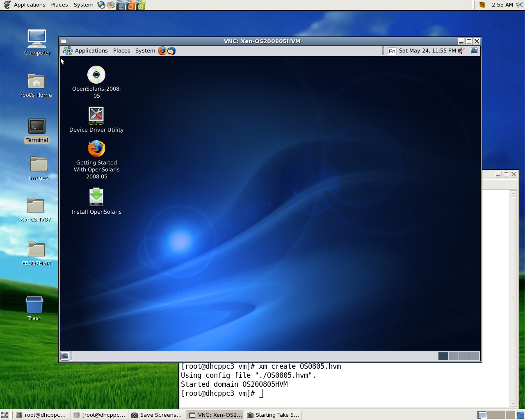Click the host clock showing 2:55 AM
525x420 pixels.
tap(502, 5)
